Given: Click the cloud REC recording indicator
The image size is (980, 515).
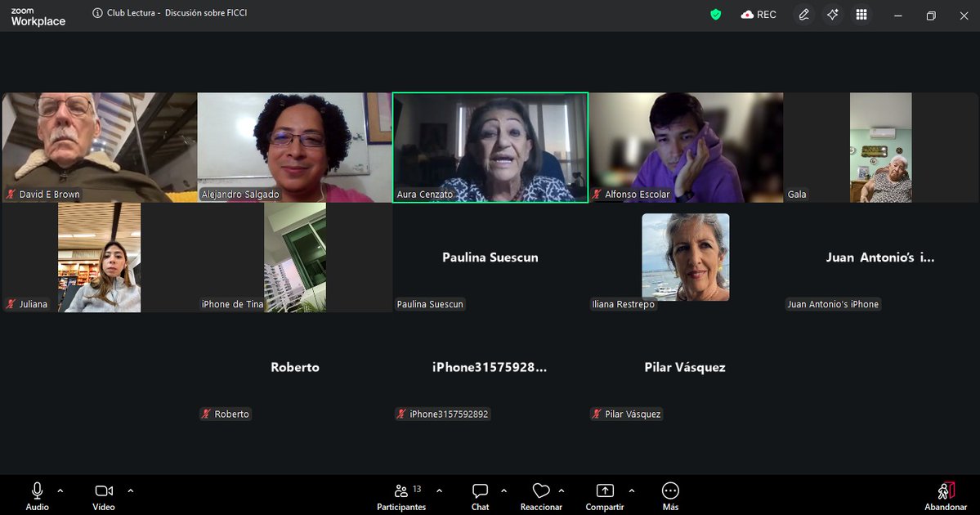Looking at the screenshot, I should click(x=758, y=15).
